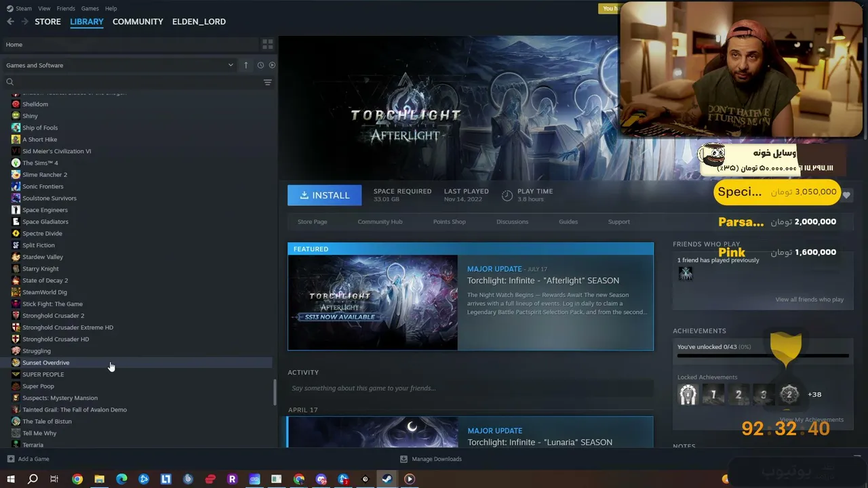Click the Shelldom game icon
This screenshot has width=868, height=488.
point(16,104)
